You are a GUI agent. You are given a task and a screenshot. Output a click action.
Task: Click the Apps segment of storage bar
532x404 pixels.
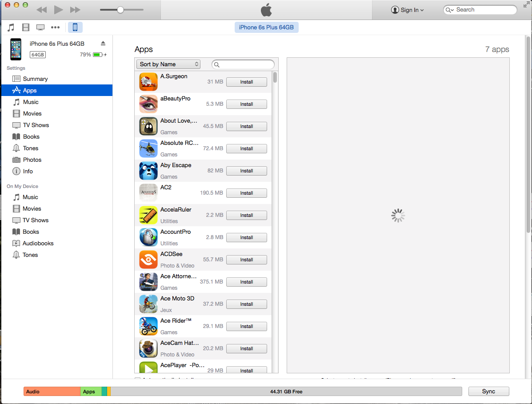[91, 392]
